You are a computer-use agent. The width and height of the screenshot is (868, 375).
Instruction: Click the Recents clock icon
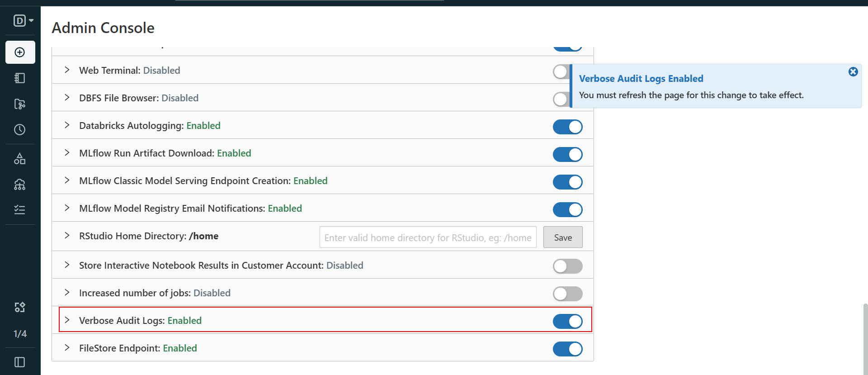[20, 130]
